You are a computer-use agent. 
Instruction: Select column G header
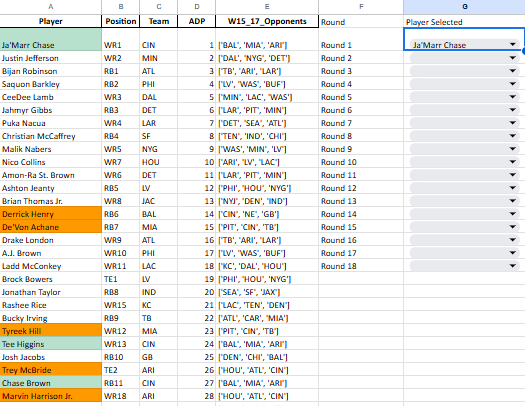[x=464, y=7]
